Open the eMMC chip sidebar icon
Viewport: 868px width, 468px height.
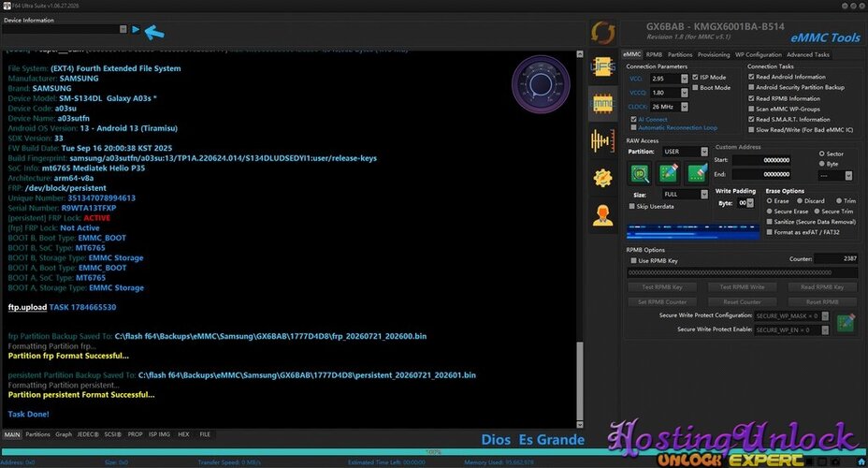coord(602,104)
